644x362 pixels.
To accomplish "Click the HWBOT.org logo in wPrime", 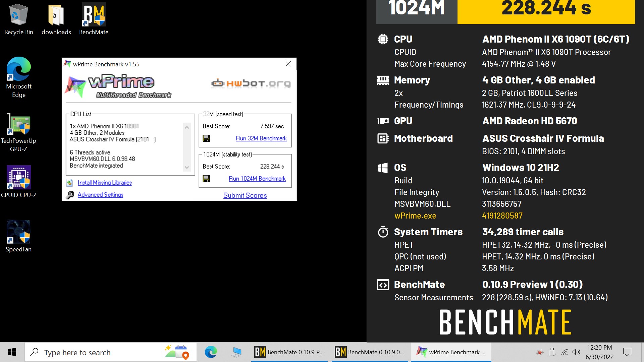I will pyautogui.click(x=251, y=83).
